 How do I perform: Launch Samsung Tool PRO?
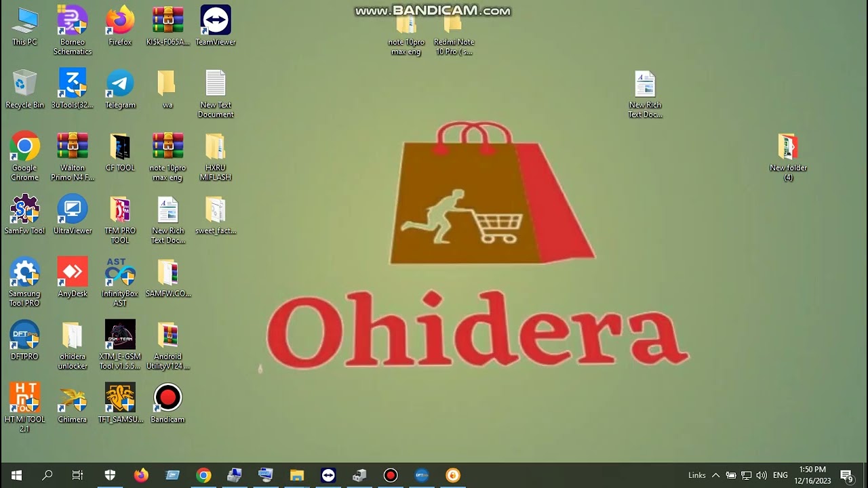[x=24, y=283]
